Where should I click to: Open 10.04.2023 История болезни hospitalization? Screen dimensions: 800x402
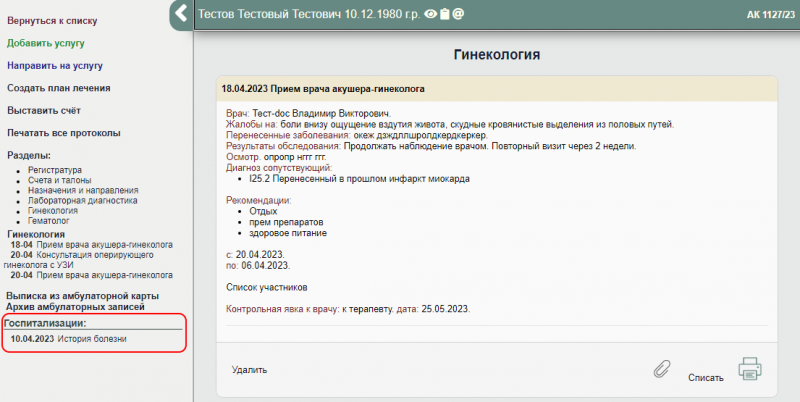coord(75,339)
